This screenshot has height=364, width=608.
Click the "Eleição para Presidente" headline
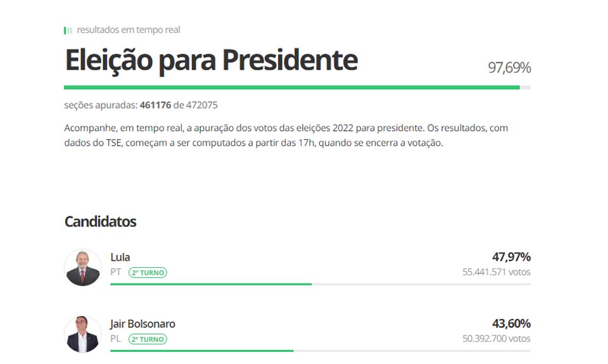tap(211, 61)
